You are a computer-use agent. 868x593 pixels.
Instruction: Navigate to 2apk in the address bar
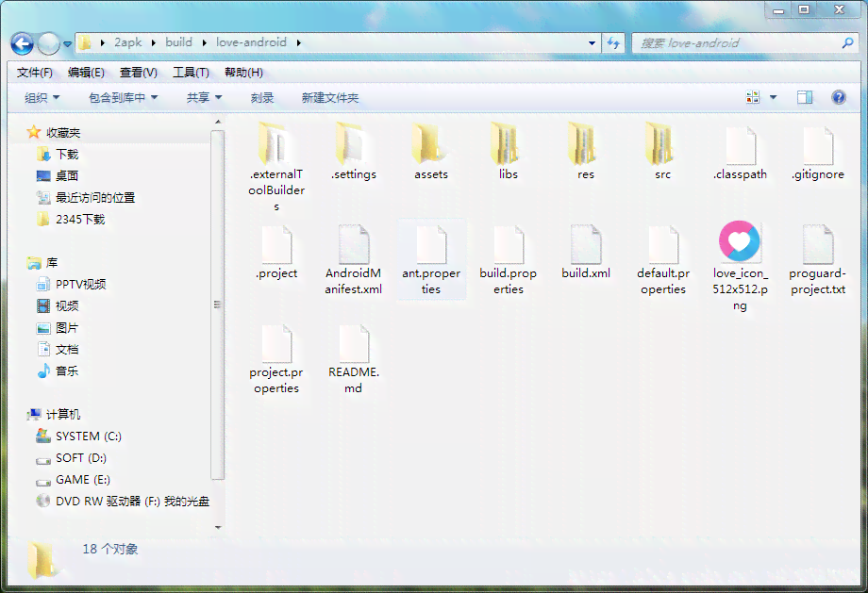tap(128, 42)
